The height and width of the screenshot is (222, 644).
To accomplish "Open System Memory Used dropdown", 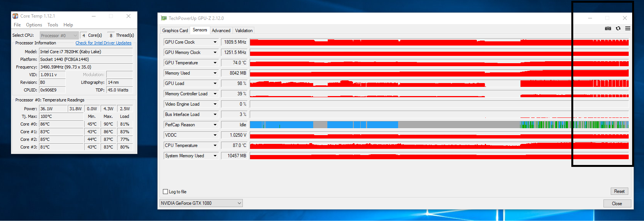I will (x=215, y=156).
